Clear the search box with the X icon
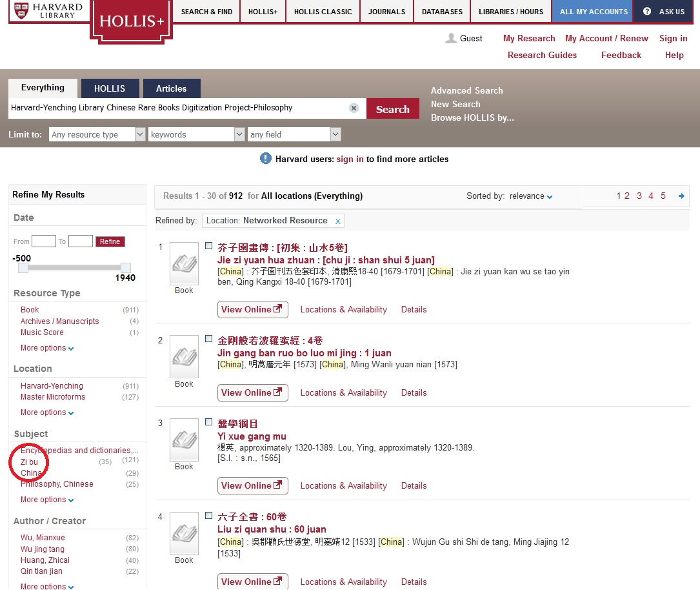The height and width of the screenshot is (590, 700). 354,108
